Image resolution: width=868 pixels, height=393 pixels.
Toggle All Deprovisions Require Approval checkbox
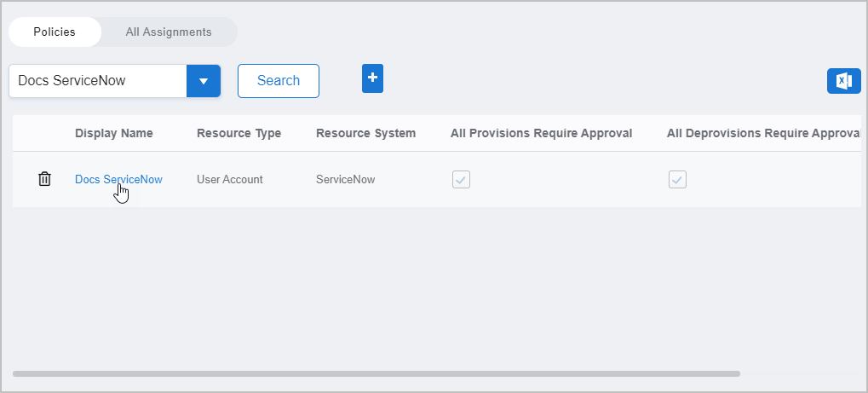pyautogui.click(x=677, y=180)
